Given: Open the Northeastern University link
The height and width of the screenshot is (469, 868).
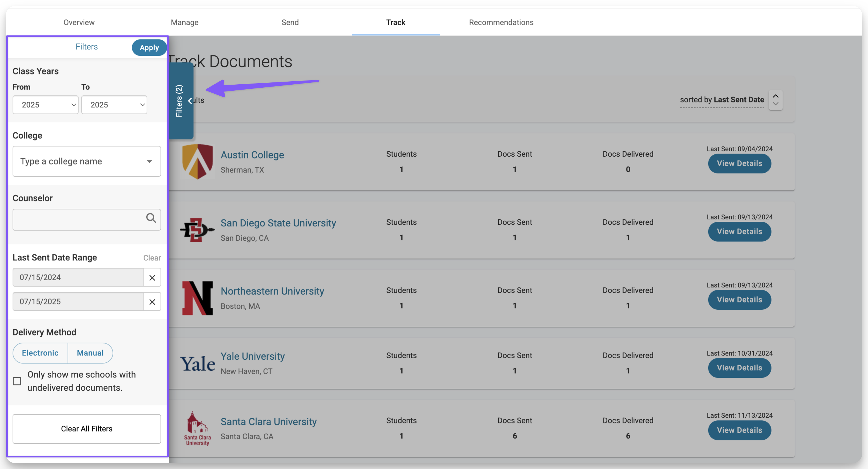Looking at the screenshot, I should coord(272,291).
